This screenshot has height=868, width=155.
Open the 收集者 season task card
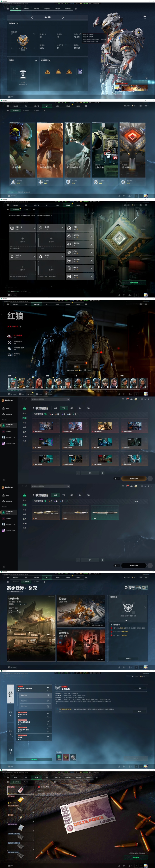81,611
